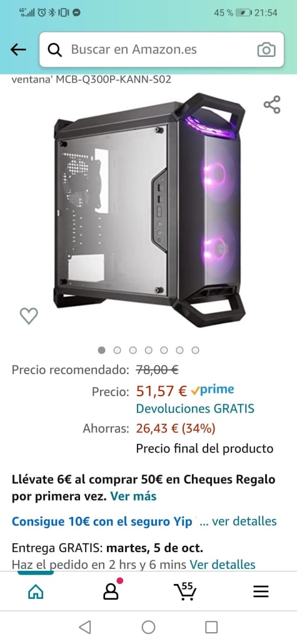
Task: Go to Amazon home tab
Action: (36, 591)
